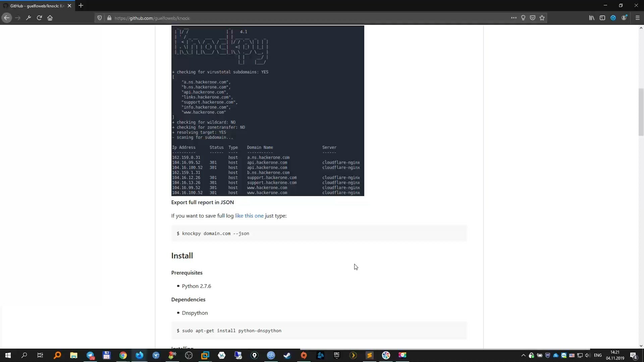
Task: Open a new browser tab
Action: [x=81, y=6]
